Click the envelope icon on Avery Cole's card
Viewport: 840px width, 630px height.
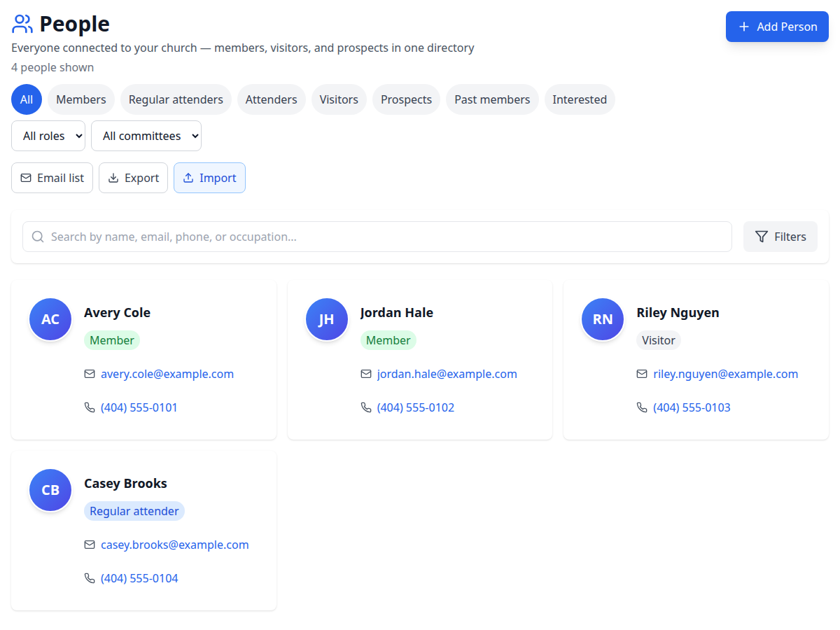[90, 374]
